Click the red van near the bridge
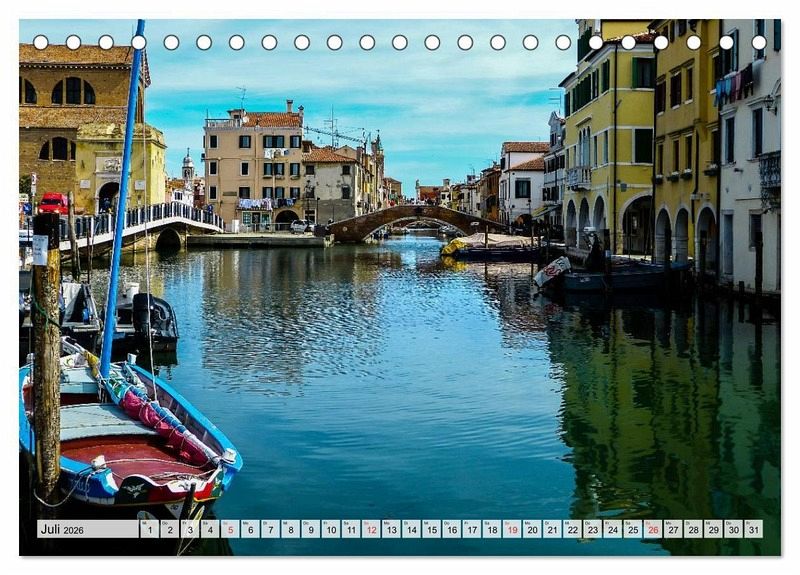 pos(53,203)
